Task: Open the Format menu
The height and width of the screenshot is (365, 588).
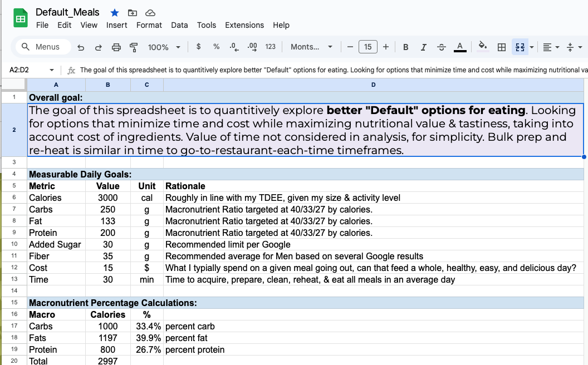Action: [x=149, y=25]
